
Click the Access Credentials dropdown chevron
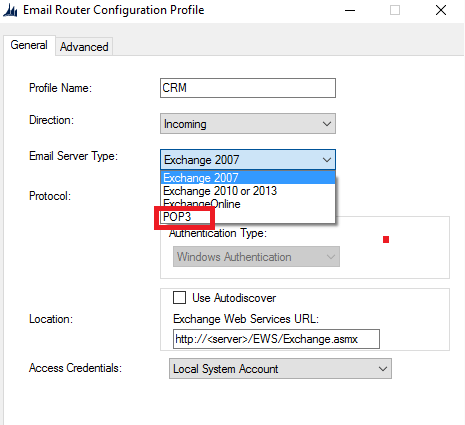pyautogui.click(x=383, y=369)
